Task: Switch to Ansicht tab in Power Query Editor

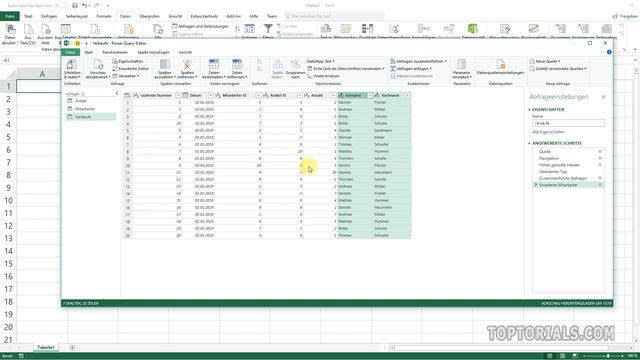Action: (x=185, y=52)
